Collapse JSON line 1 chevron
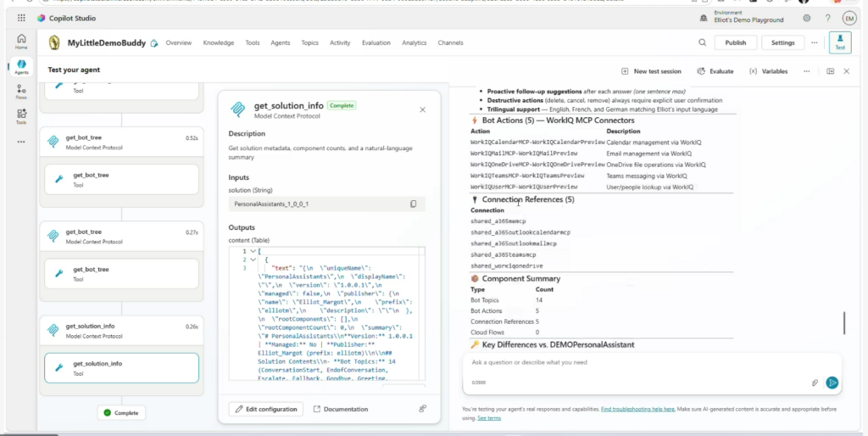The image size is (868, 436). [253, 252]
